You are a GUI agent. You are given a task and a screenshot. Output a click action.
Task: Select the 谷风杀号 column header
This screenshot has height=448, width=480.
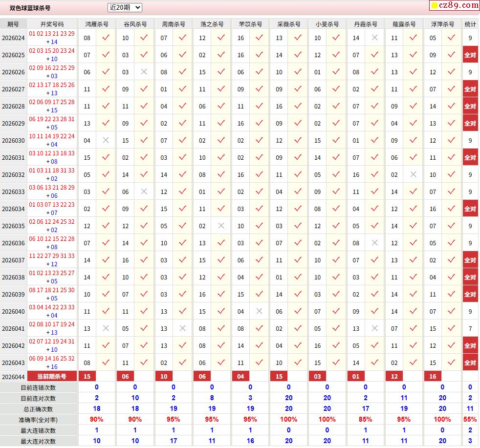point(135,24)
